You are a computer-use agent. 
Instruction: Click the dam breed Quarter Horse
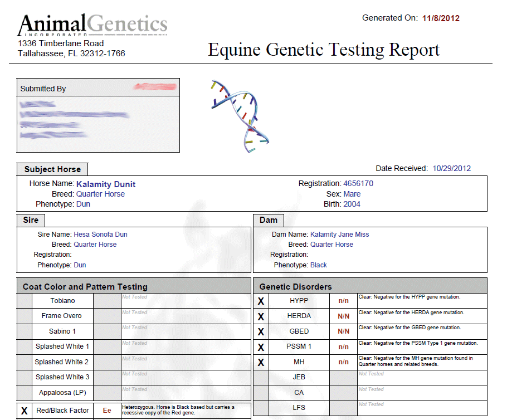click(331, 245)
